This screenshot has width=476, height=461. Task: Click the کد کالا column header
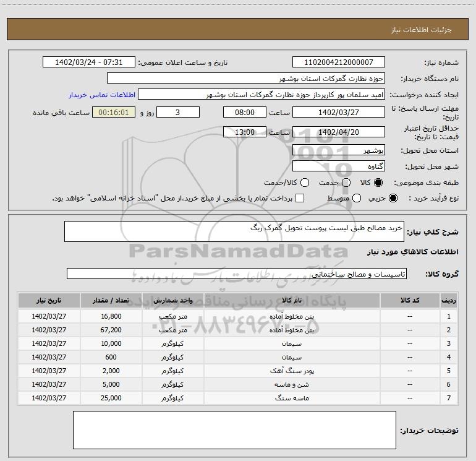pos(410,300)
